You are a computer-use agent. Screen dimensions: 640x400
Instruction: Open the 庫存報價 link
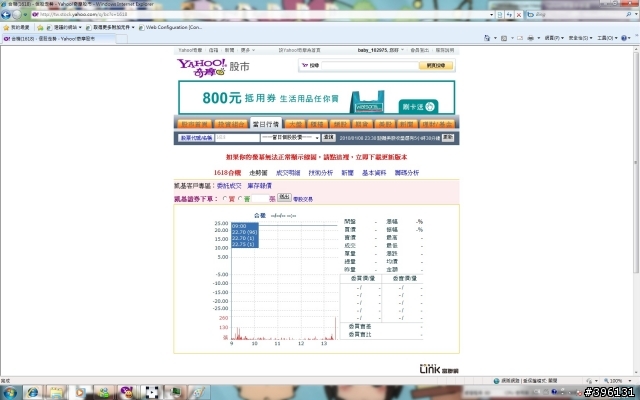point(259,186)
